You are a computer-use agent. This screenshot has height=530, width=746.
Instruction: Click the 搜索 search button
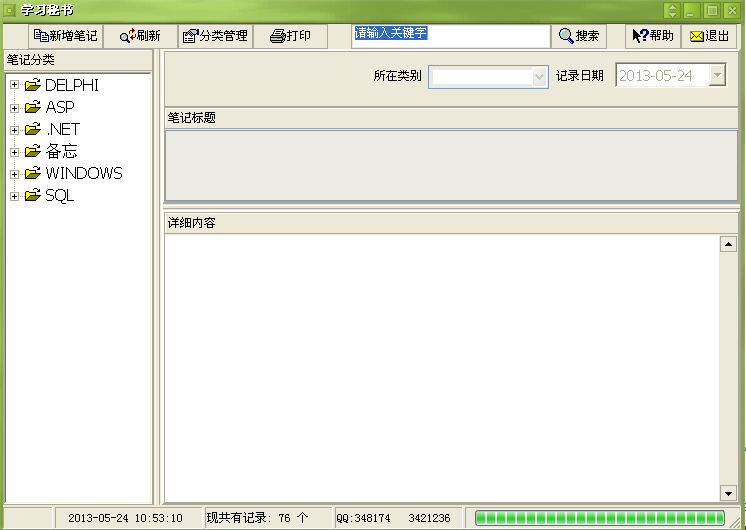coord(579,36)
